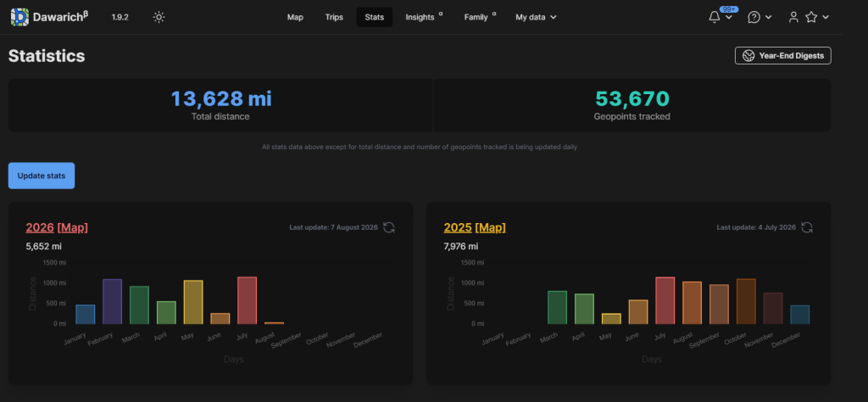Image resolution: width=868 pixels, height=402 pixels.
Task: Refresh the 2026 stats with reload icon
Action: (x=389, y=227)
